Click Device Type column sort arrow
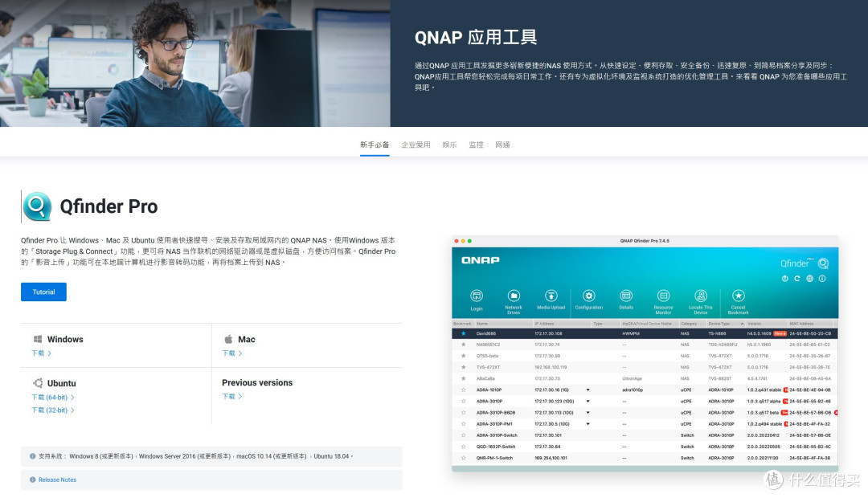Image resolution: width=868 pixels, height=498 pixels. 742,324
